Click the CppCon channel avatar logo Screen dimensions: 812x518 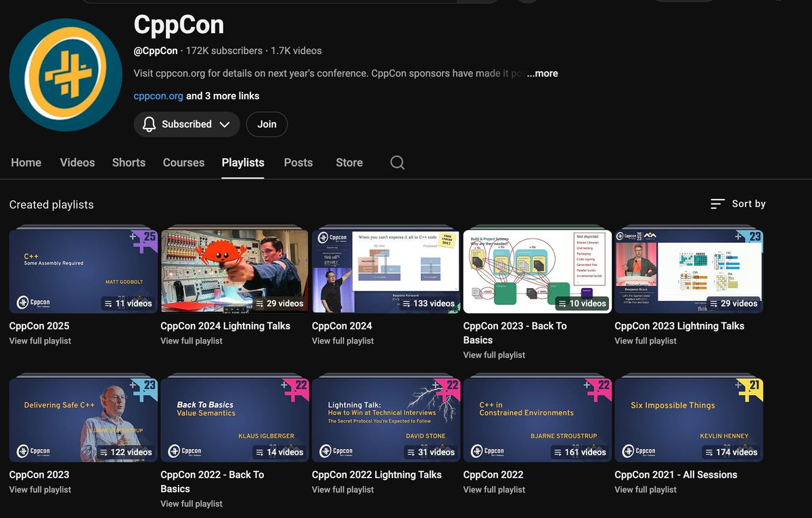66,75
